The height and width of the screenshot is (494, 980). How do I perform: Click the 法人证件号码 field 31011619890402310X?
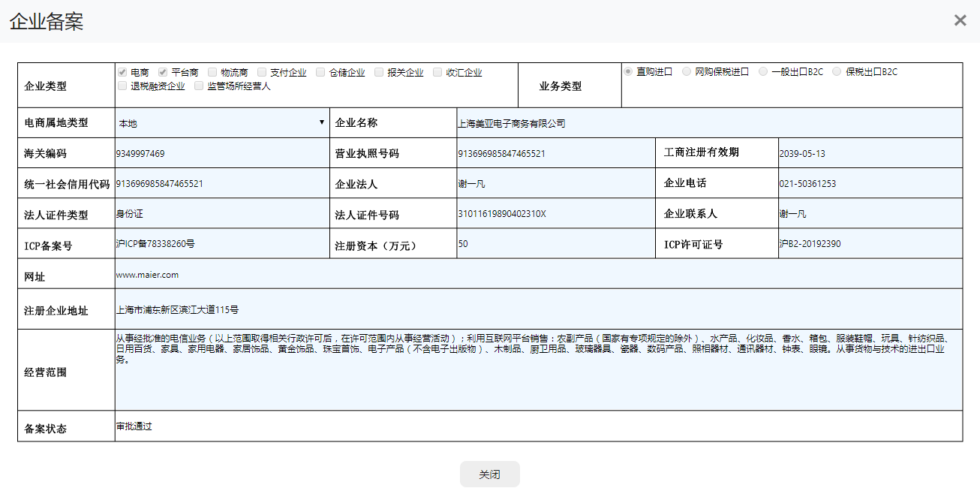point(556,214)
